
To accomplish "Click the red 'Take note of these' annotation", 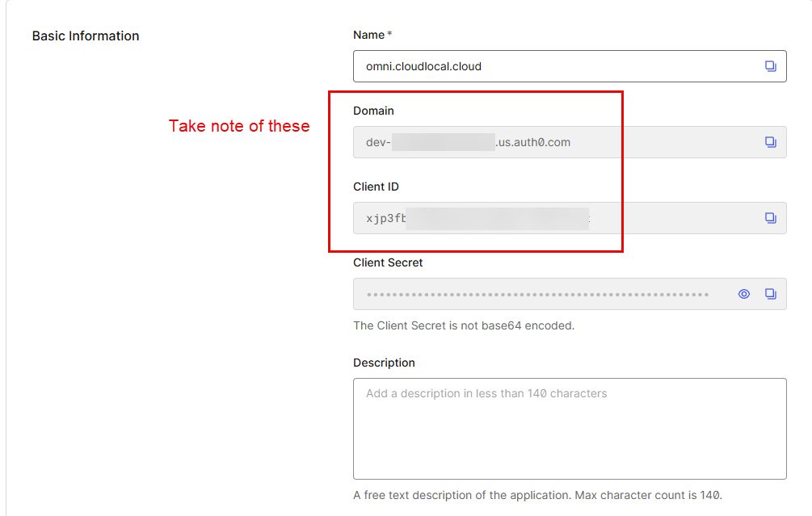I will click(x=239, y=126).
